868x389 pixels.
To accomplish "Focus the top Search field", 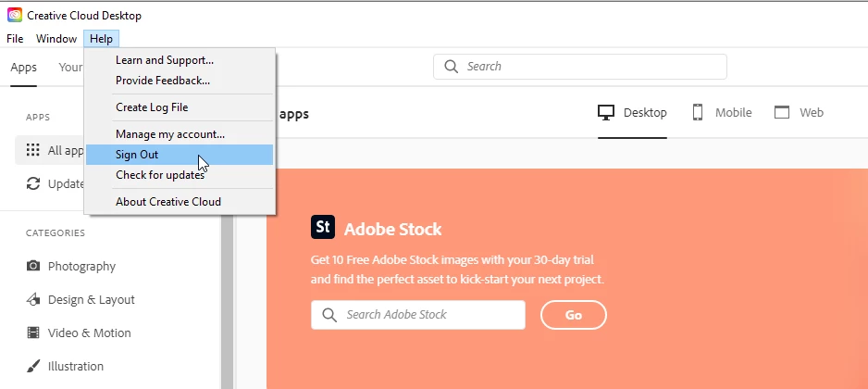I will click(580, 67).
